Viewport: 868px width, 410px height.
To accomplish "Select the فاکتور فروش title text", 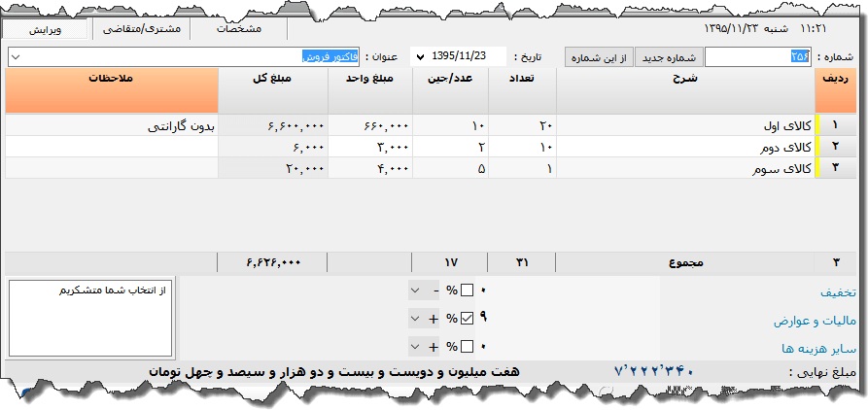I will coord(330,56).
